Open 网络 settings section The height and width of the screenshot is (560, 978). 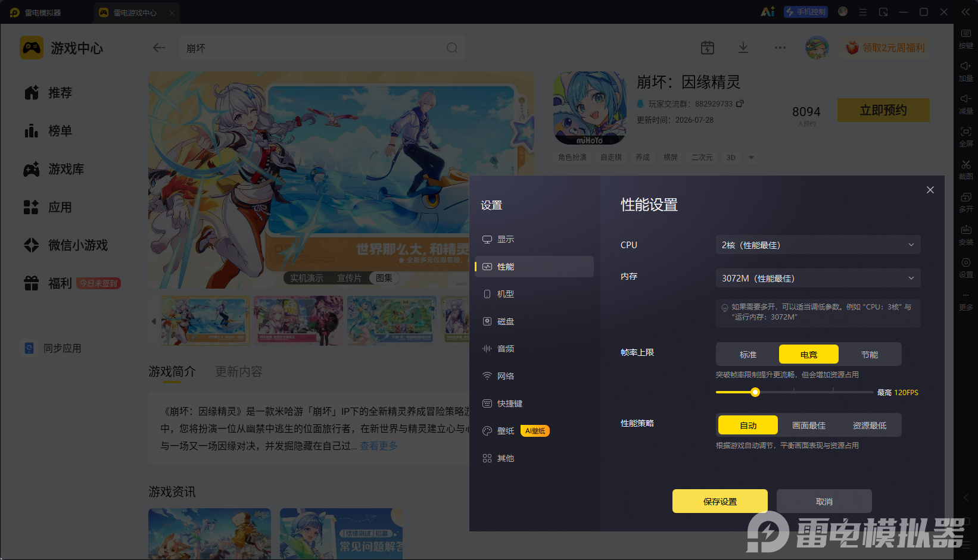point(534,376)
